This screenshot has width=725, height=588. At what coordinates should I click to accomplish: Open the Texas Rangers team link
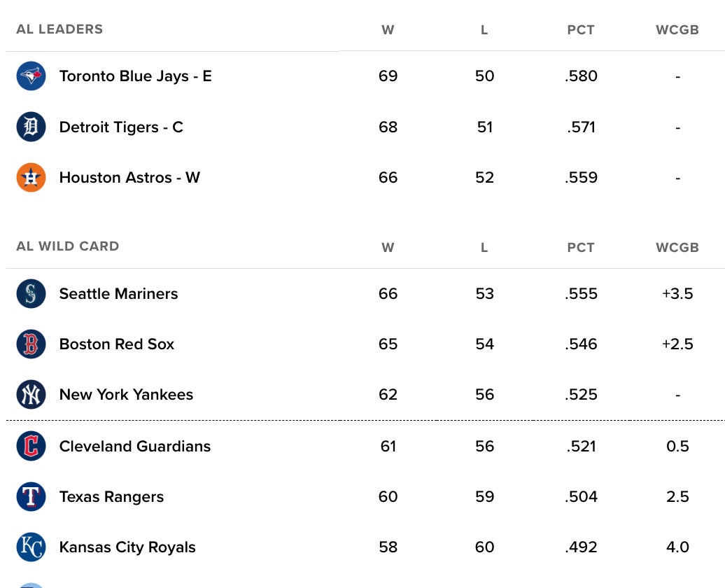[111, 496]
